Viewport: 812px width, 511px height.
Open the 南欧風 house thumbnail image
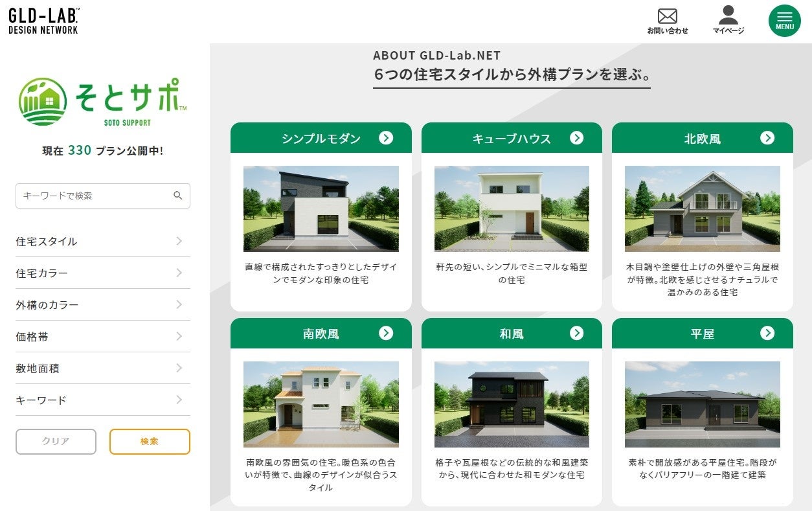click(x=321, y=403)
